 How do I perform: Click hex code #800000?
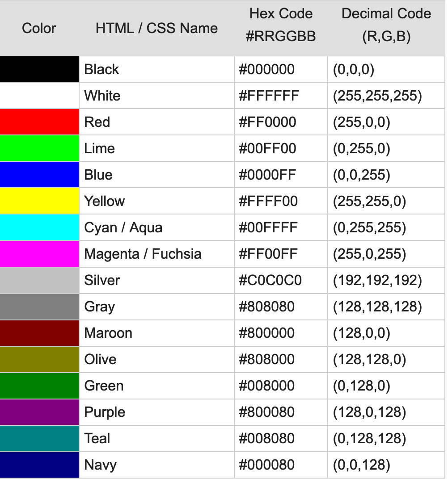(267, 333)
